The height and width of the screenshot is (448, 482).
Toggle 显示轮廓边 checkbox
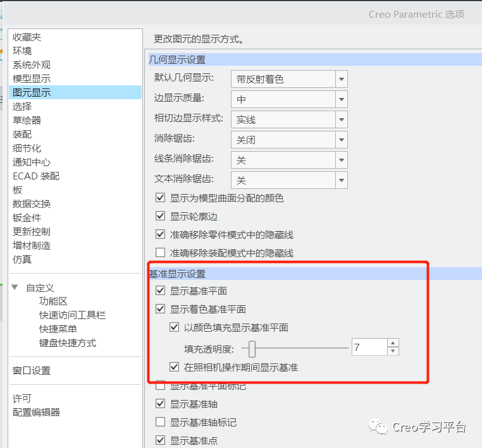click(161, 216)
